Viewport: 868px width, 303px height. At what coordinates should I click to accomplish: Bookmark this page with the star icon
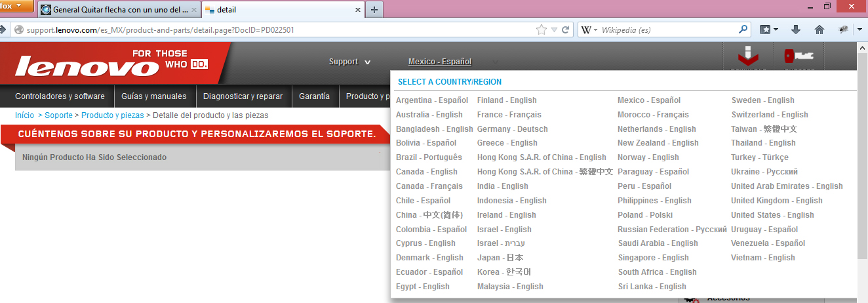[541, 30]
